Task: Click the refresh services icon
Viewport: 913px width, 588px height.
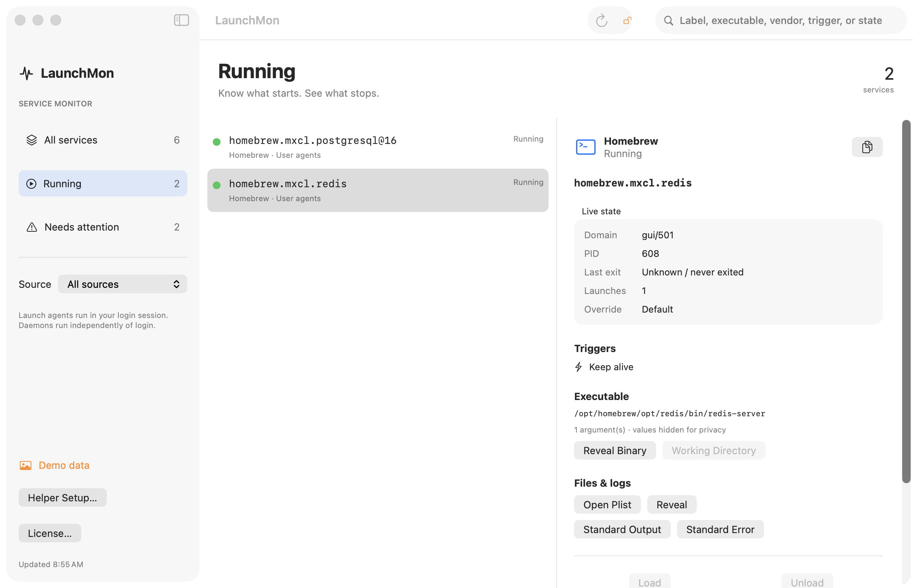Action: click(602, 21)
